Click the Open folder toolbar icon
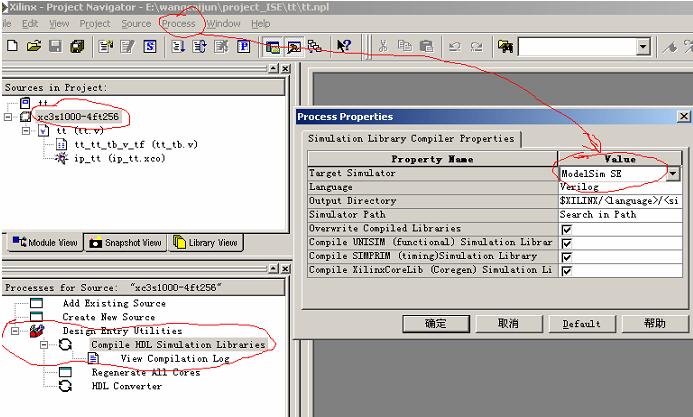The width and height of the screenshot is (693, 417). (x=34, y=45)
